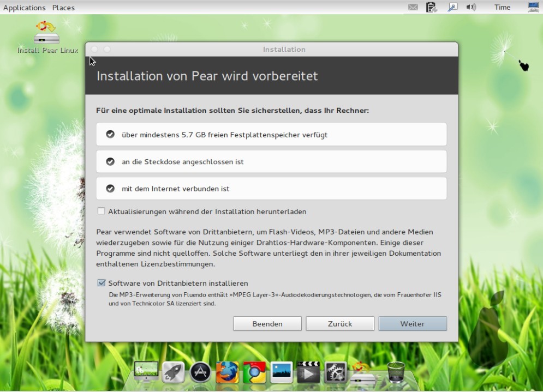543x392 pixels.
Task: Open the clipboard notes tray icon
Action: 431,7
